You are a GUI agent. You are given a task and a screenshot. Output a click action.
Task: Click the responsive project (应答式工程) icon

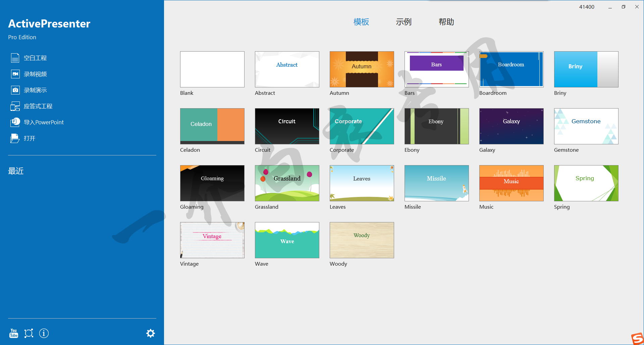(15, 106)
